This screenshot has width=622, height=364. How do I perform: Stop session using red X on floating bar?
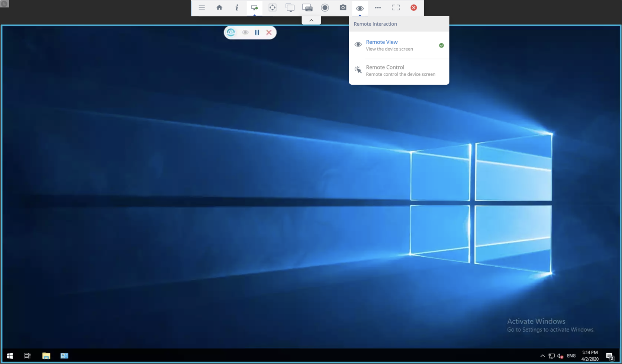[269, 32]
